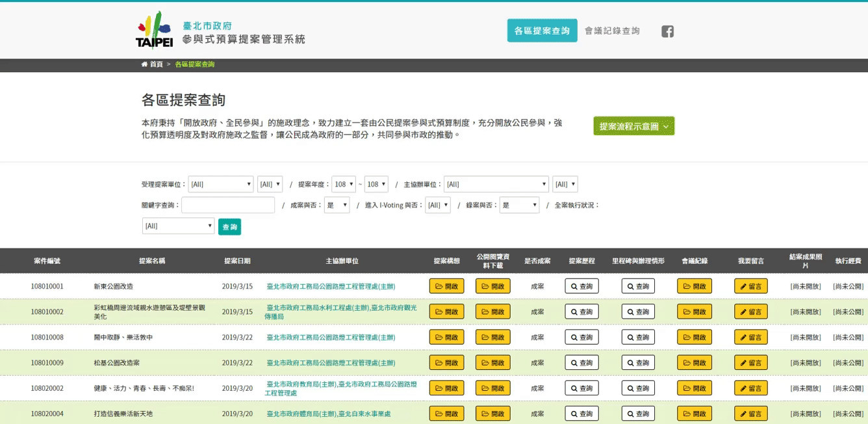Viewport: 868px width, 424px height.
Task: Click the 查詢 search button
Action: pos(229,227)
